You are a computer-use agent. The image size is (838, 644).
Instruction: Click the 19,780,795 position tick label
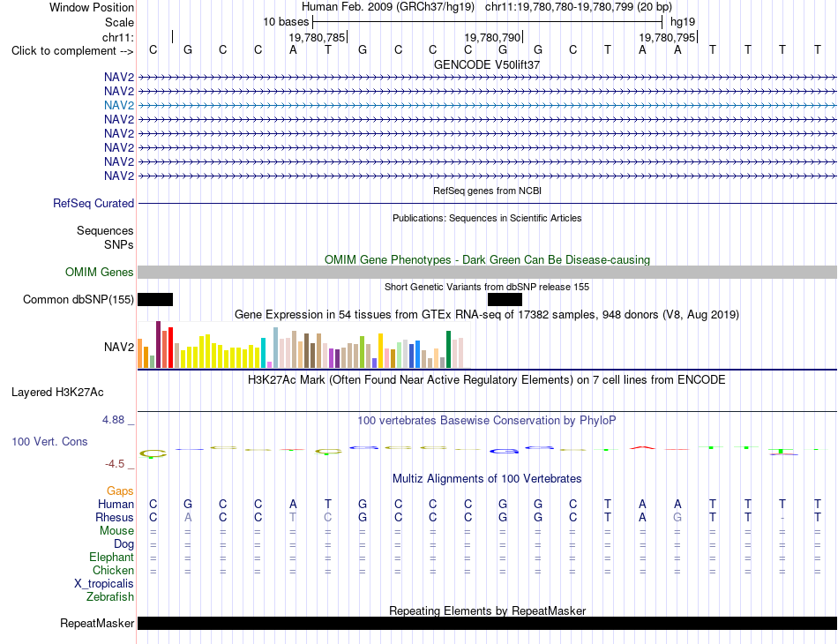[x=667, y=37]
